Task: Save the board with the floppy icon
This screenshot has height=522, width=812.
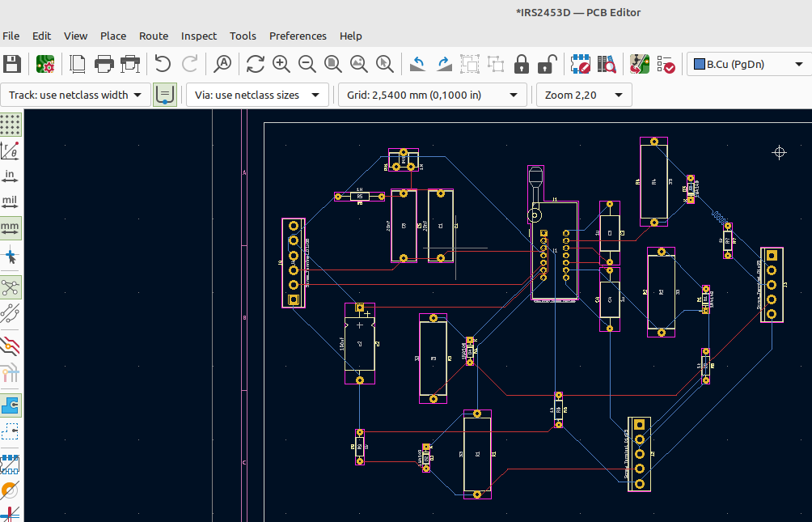Action: [12, 64]
